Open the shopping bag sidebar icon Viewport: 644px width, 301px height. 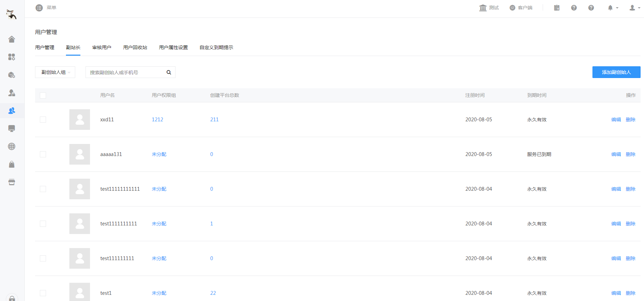[12, 164]
